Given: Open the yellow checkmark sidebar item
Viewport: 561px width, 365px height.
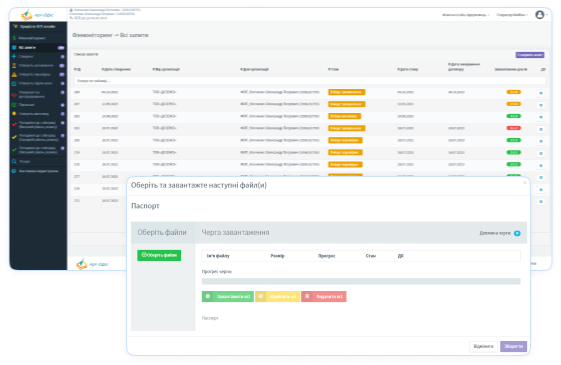Looking at the screenshot, I should tap(38, 137).
